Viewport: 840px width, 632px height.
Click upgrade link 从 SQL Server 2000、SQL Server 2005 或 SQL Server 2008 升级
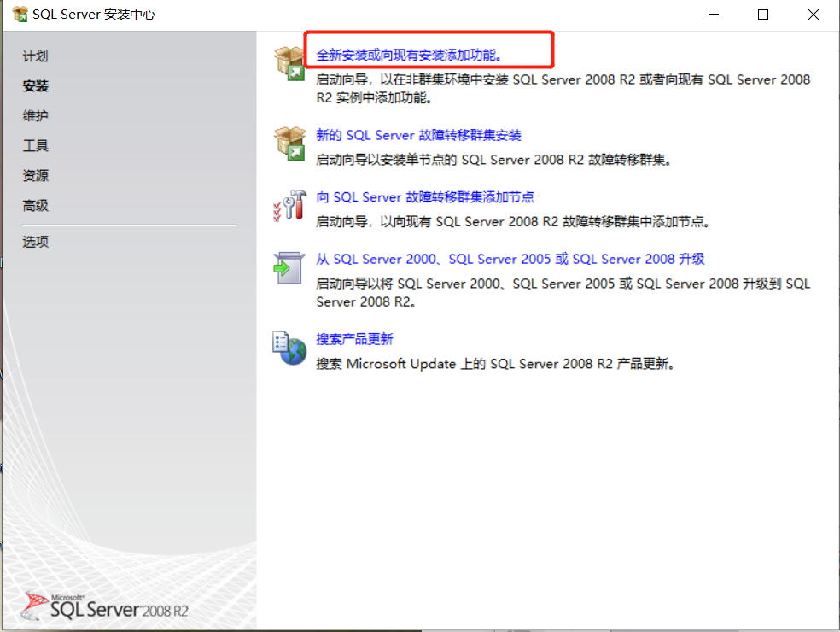(x=510, y=259)
